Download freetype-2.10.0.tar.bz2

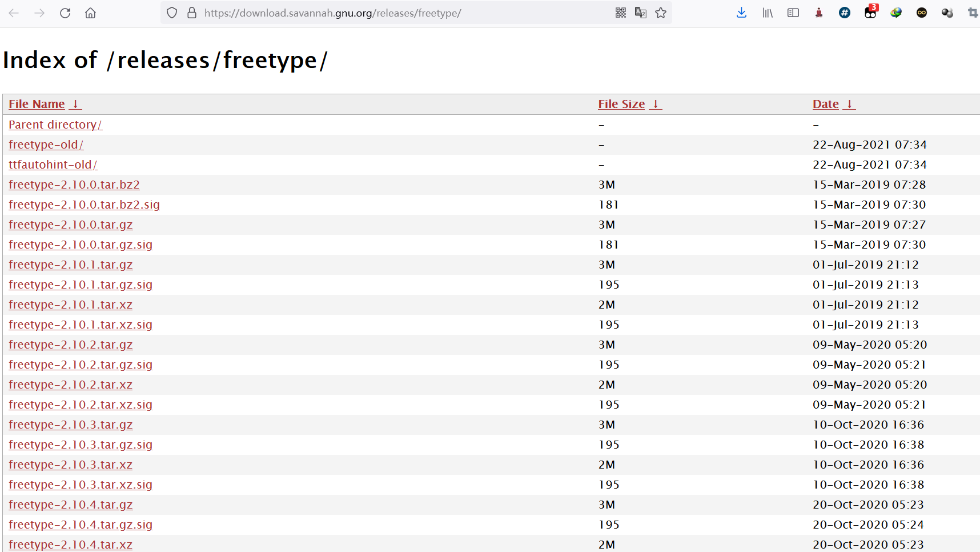click(x=74, y=185)
